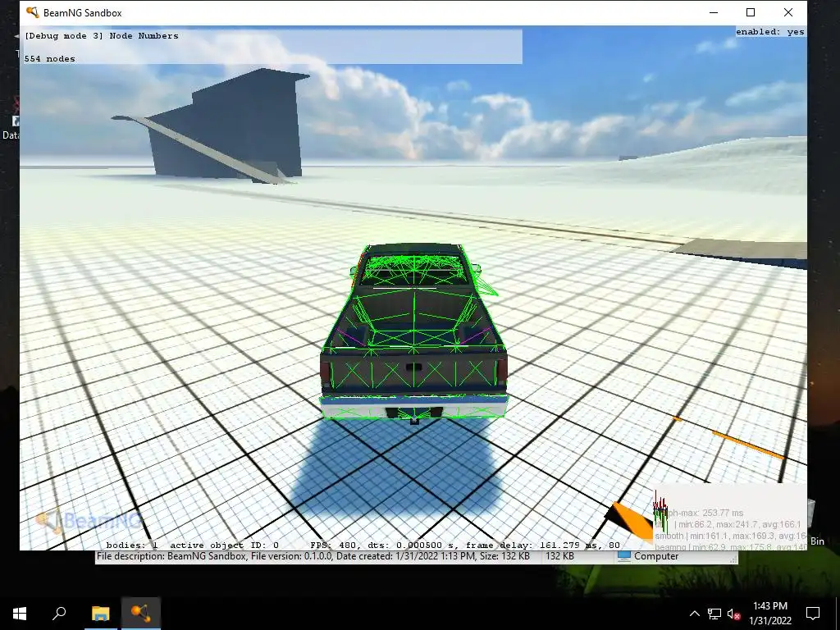Click the 'bodies: 1' status text
The image size is (840, 630).
pyautogui.click(x=132, y=546)
